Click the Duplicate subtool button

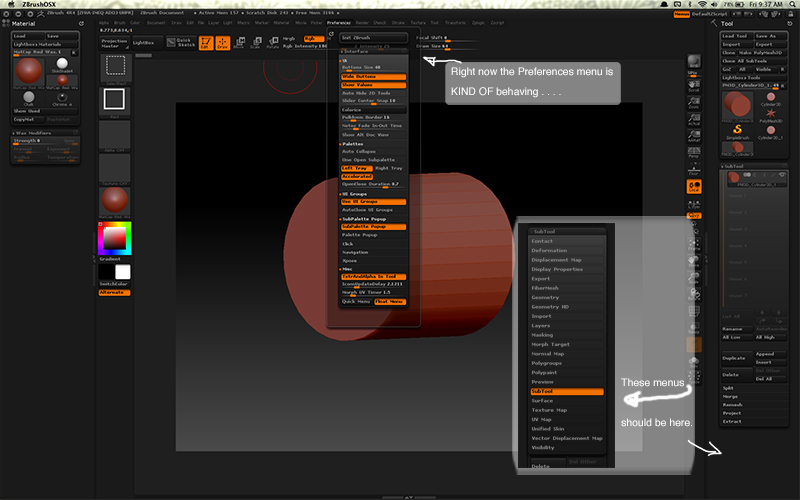coord(737,358)
